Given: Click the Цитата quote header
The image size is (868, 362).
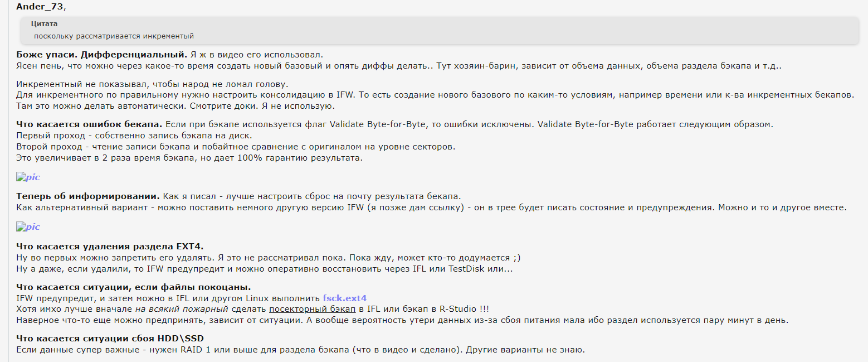Looking at the screenshot, I should pos(44,24).
